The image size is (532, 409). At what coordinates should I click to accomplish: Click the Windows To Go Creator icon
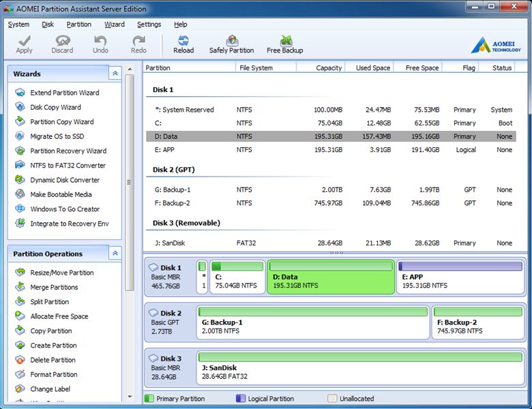(20, 209)
